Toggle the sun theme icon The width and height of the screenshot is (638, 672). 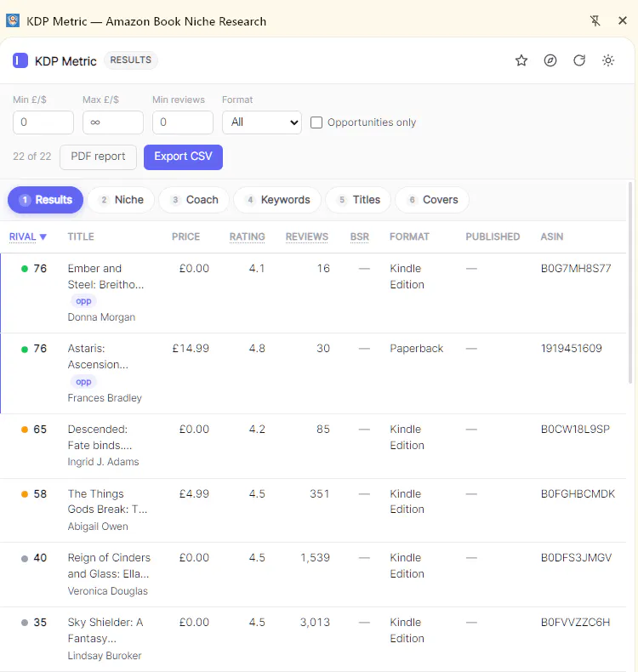(608, 60)
